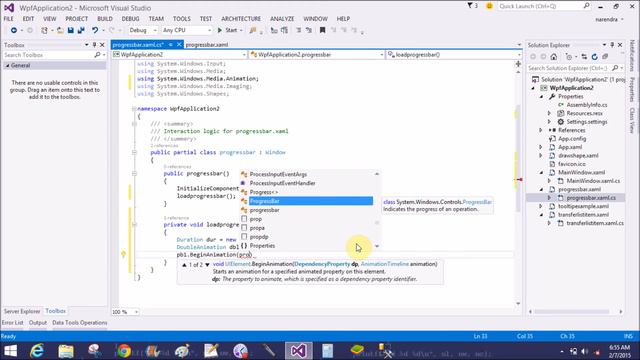Click the Navigate Backward toolbar icon
Viewport: 640px width, 360px height.
(x=14, y=30)
